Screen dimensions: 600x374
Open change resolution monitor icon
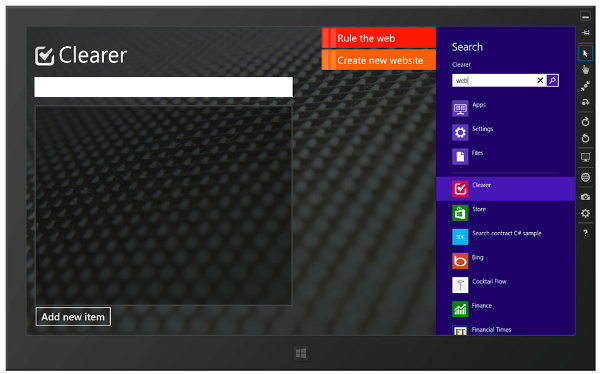tap(585, 157)
